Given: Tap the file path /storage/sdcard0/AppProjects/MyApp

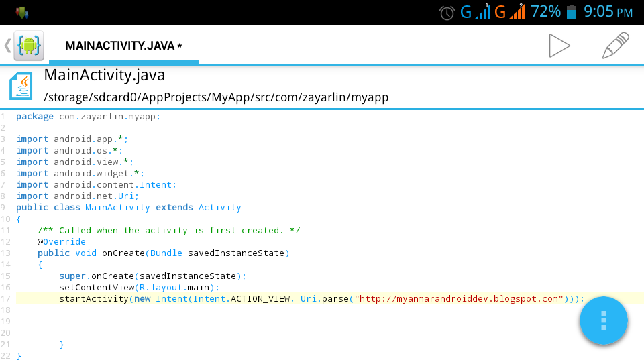Looking at the screenshot, I should click(216, 97).
